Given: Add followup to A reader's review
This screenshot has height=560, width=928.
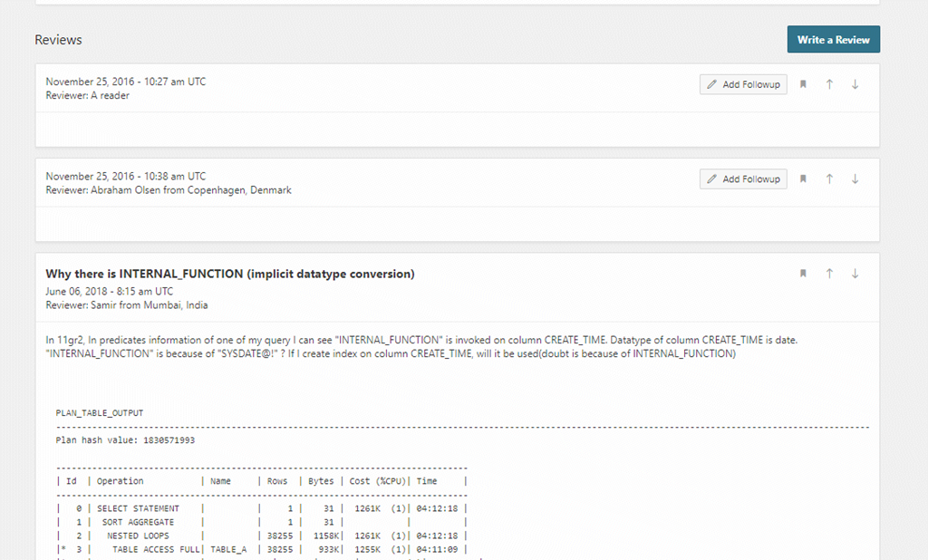Looking at the screenshot, I should point(743,84).
